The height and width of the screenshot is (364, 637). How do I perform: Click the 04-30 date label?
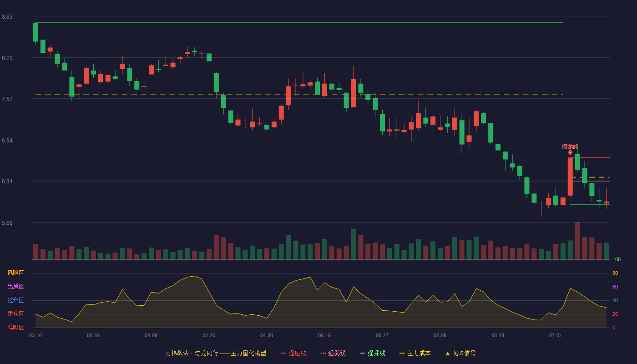pyautogui.click(x=267, y=335)
